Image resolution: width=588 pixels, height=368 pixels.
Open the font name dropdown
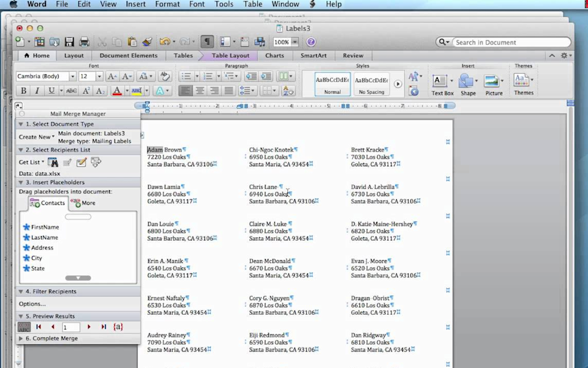[72, 77]
